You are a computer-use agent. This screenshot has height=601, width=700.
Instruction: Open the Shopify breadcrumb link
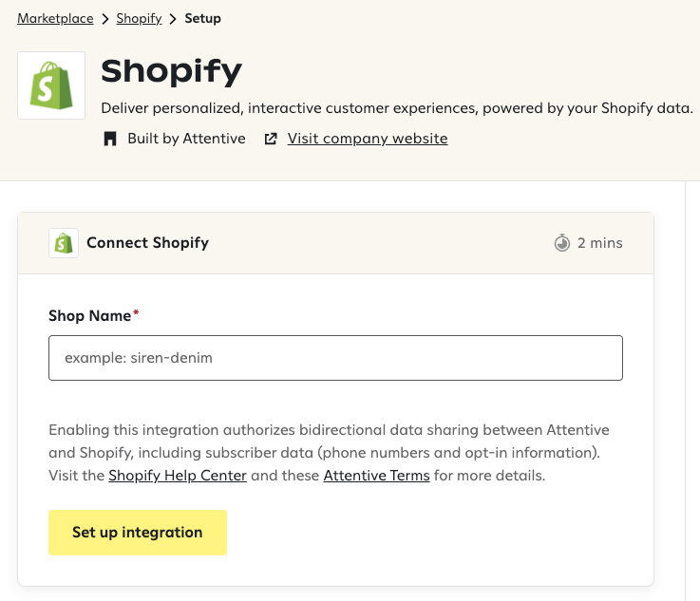pyautogui.click(x=139, y=18)
